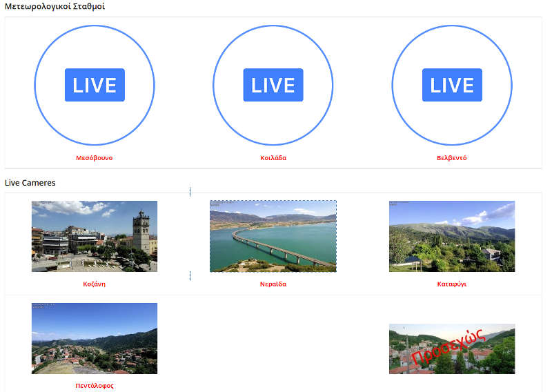Open the Νεράιδα lake bridge camera image

[273, 236]
